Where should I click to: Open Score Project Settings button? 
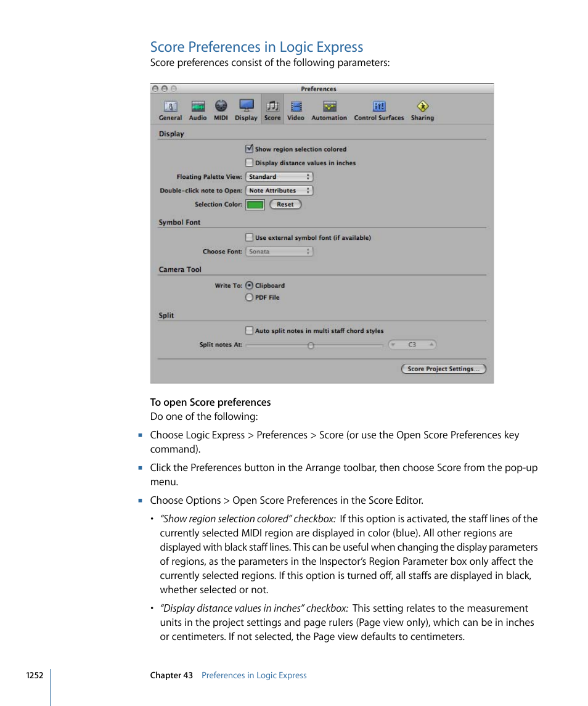pyautogui.click(x=444, y=369)
